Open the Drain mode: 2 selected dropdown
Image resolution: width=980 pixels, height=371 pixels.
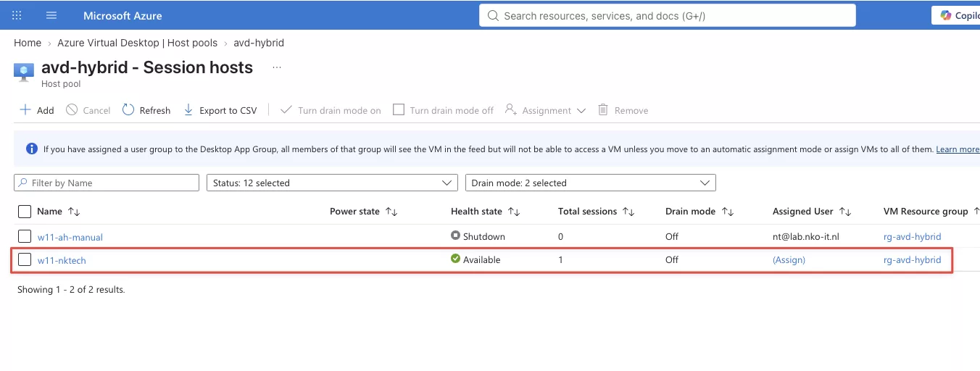click(591, 183)
